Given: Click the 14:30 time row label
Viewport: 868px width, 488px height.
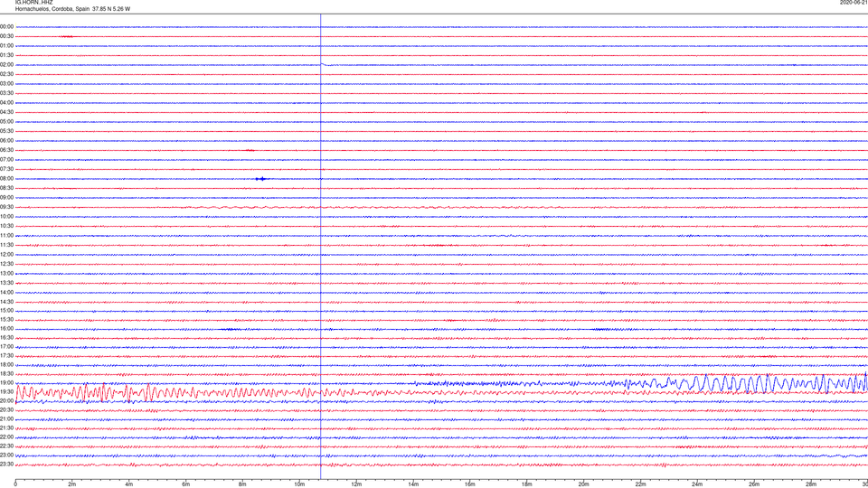Looking at the screenshot, I should tap(6, 302).
